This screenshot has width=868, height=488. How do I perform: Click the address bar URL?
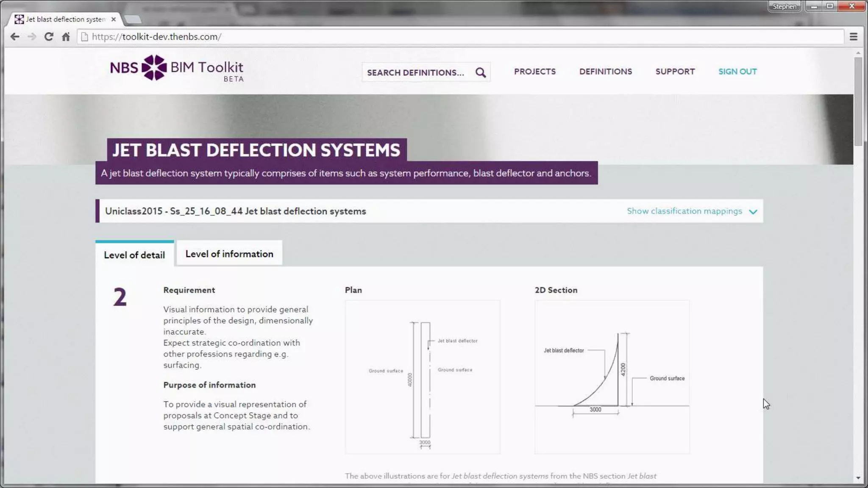point(156,37)
